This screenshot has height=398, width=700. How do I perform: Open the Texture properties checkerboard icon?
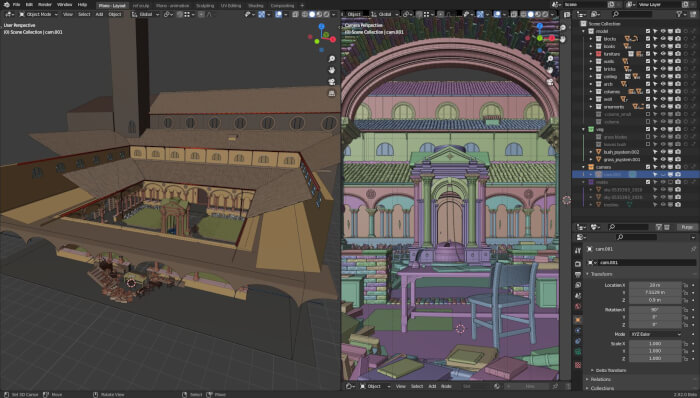click(x=578, y=365)
